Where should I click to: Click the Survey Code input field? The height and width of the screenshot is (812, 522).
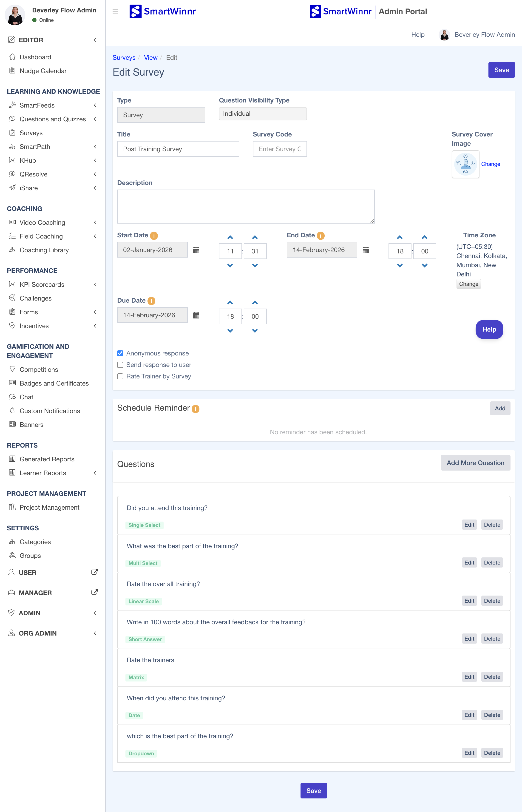280,149
